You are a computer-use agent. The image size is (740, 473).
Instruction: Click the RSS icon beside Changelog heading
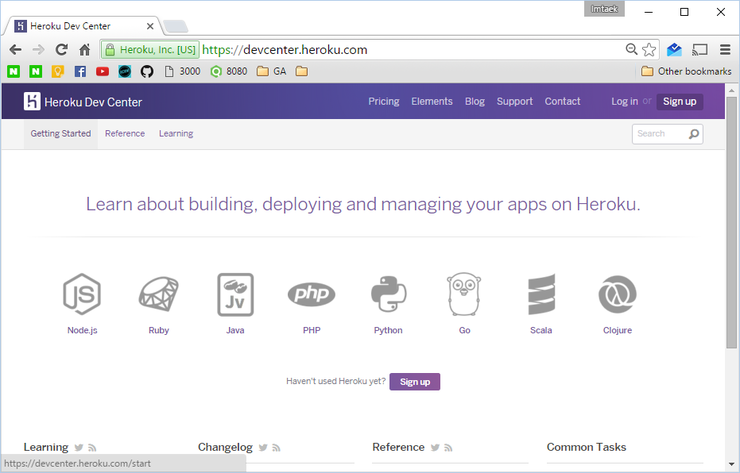click(277, 448)
